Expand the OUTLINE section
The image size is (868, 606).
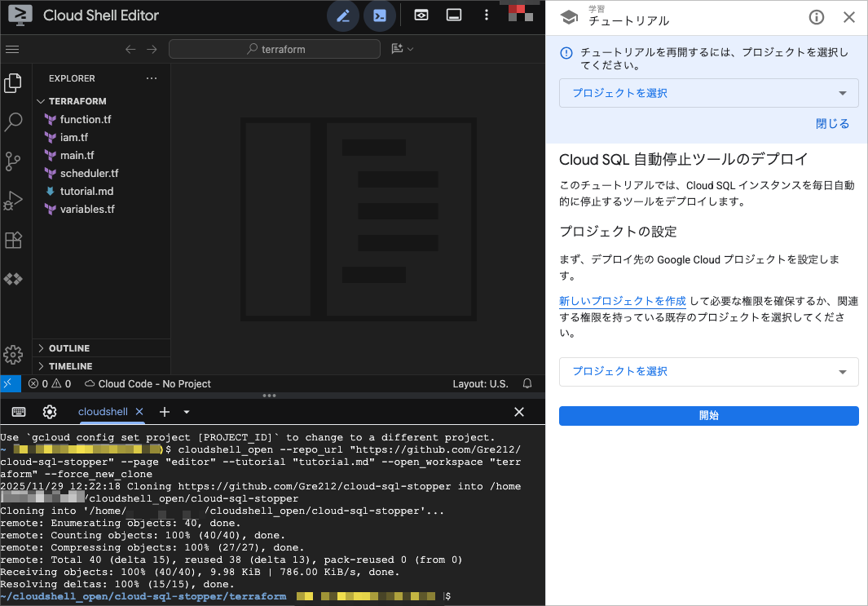click(x=69, y=348)
